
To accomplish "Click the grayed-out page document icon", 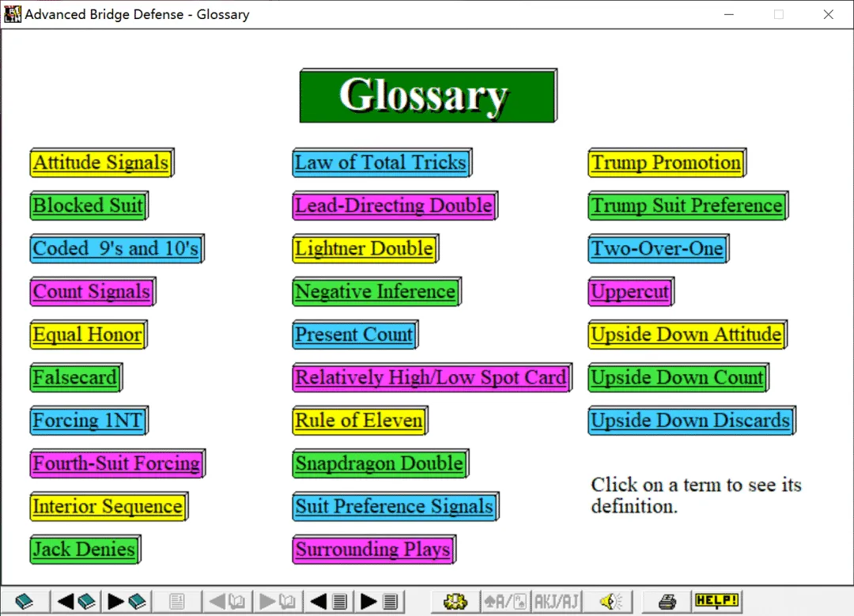I will [176, 601].
